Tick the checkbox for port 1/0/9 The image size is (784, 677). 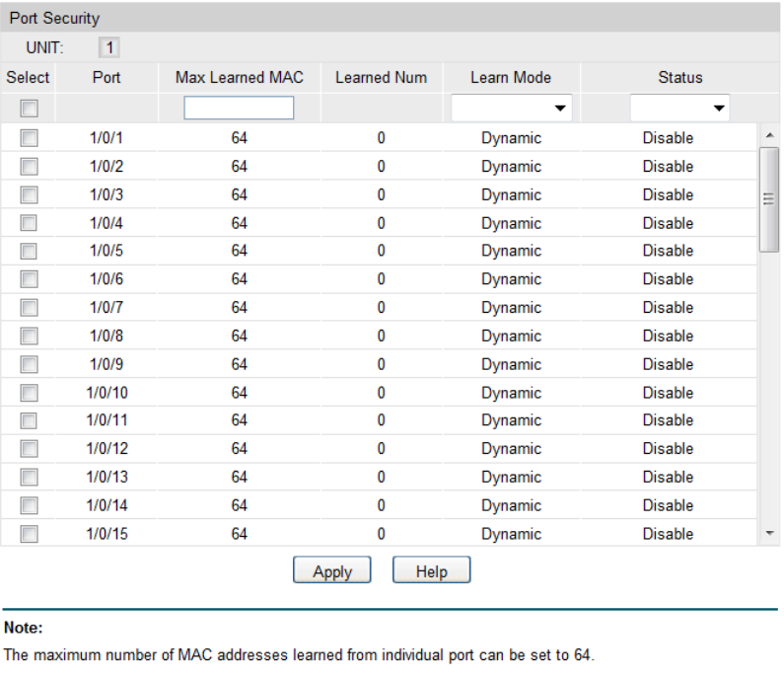pos(29,364)
